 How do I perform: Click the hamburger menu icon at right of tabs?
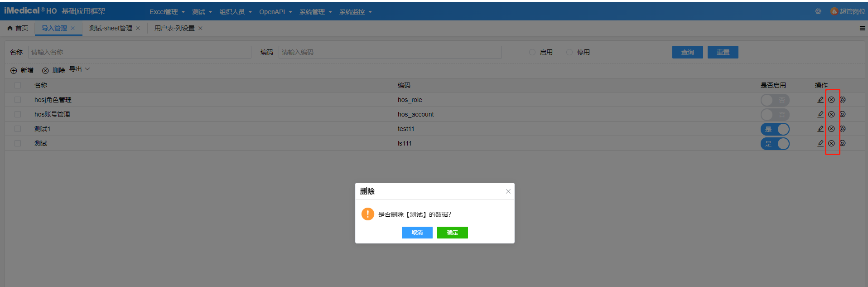[862, 28]
